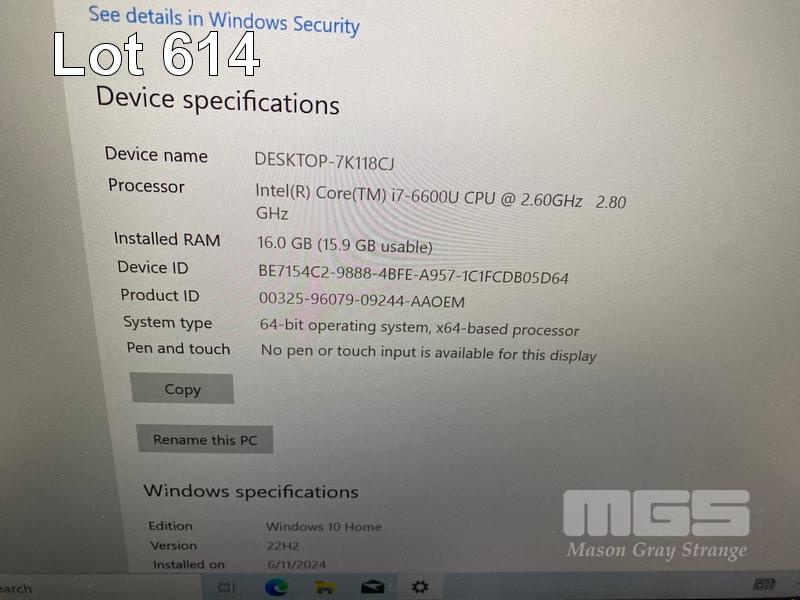Open Task View from the taskbar
Image resolution: width=800 pixels, height=600 pixels.
coord(227,587)
